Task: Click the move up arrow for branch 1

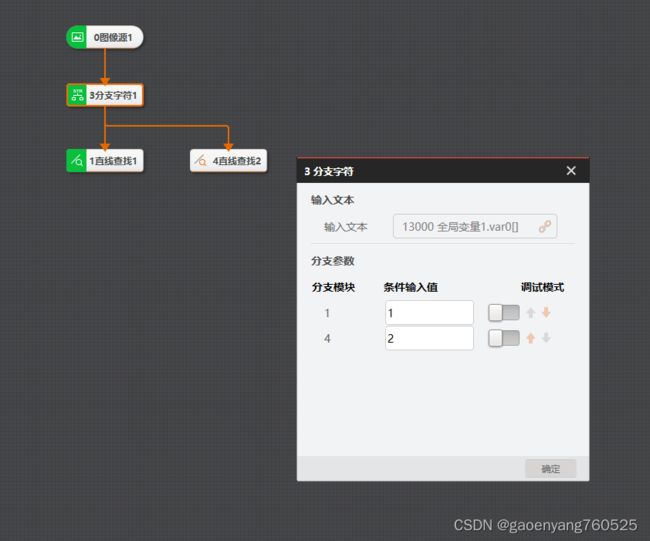Action: click(531, 313)
